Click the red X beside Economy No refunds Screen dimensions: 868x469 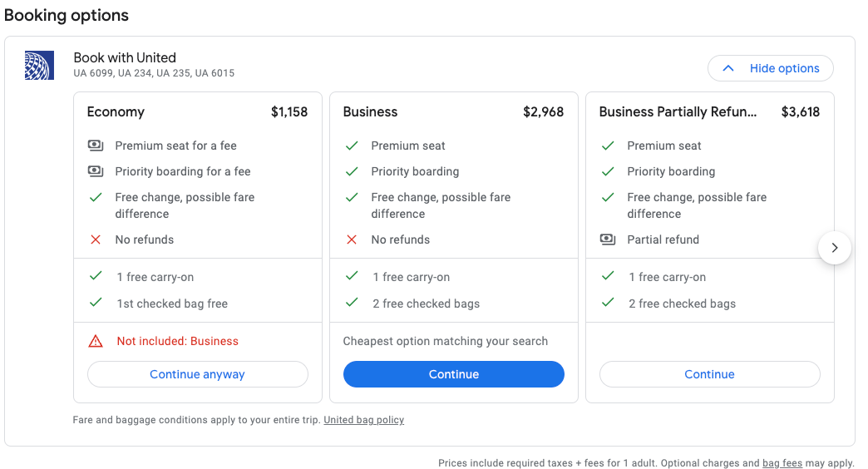(96, 239)
